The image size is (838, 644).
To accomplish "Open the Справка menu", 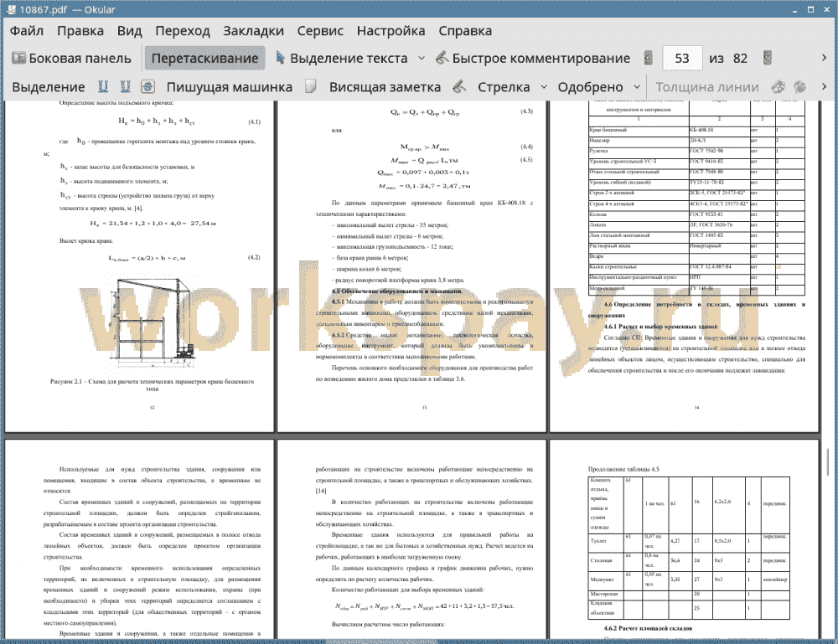I will pos(465,31).
